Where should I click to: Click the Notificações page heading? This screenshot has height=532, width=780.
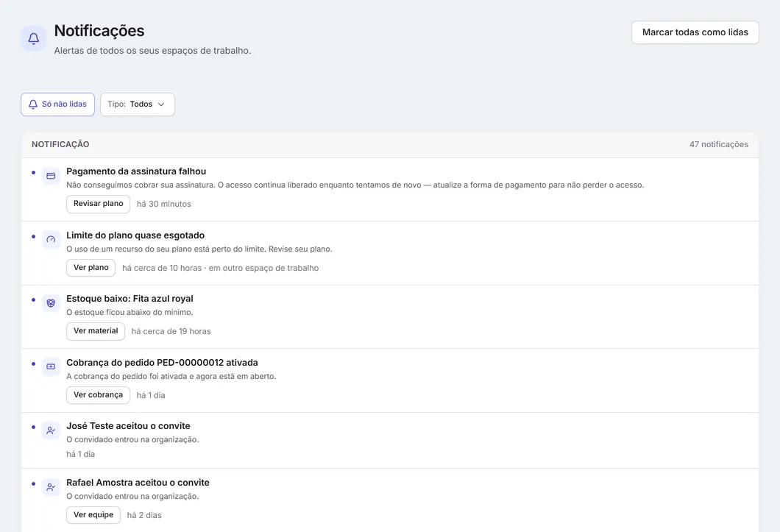click(99, 31)
